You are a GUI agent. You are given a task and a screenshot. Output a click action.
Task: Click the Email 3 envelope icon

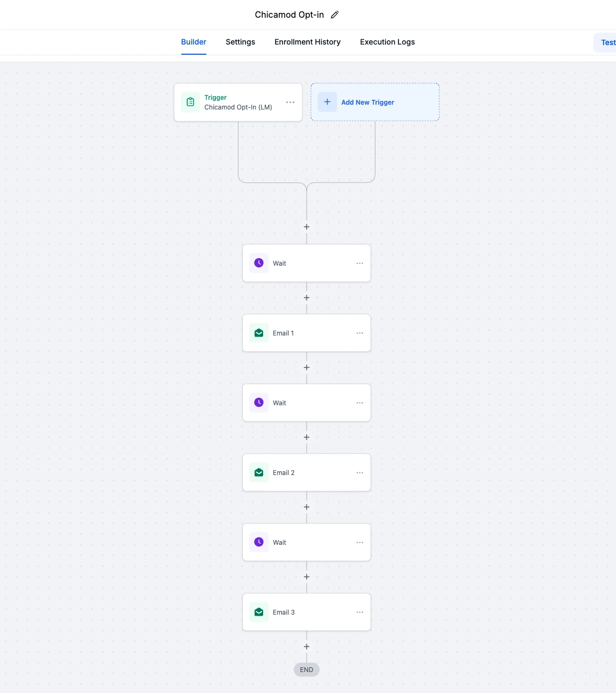(x=259, y=612)
